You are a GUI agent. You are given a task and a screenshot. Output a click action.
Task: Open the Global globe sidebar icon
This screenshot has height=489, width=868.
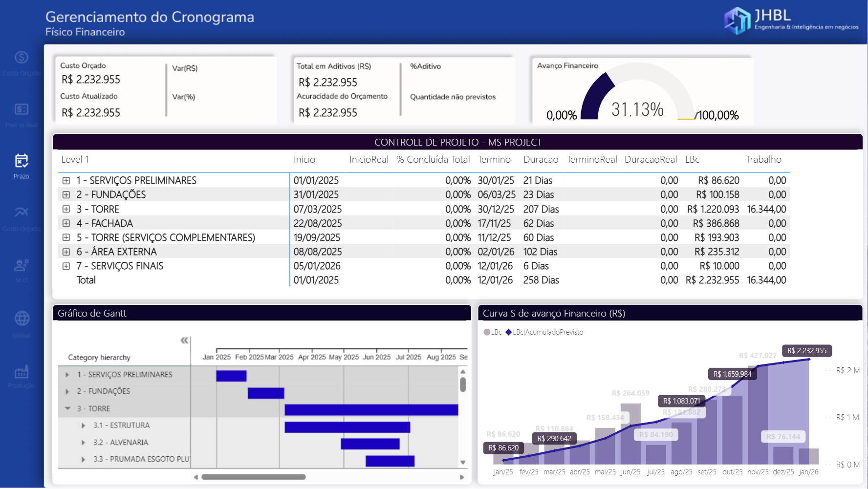point(22,319)
